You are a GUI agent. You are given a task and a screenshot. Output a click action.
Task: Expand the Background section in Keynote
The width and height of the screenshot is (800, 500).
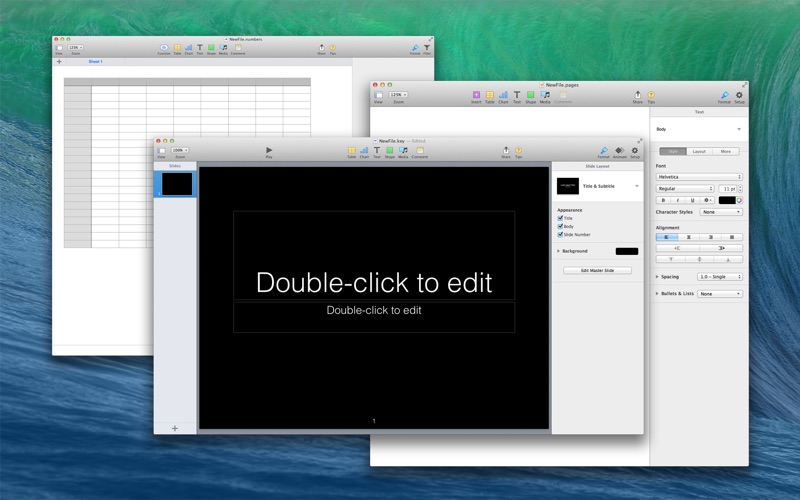point(559,251)
